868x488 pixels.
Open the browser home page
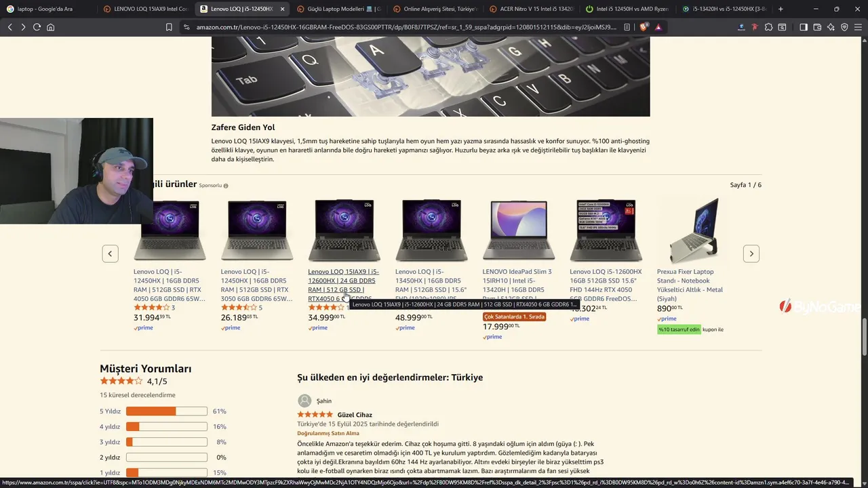click(x=50, y=27)
